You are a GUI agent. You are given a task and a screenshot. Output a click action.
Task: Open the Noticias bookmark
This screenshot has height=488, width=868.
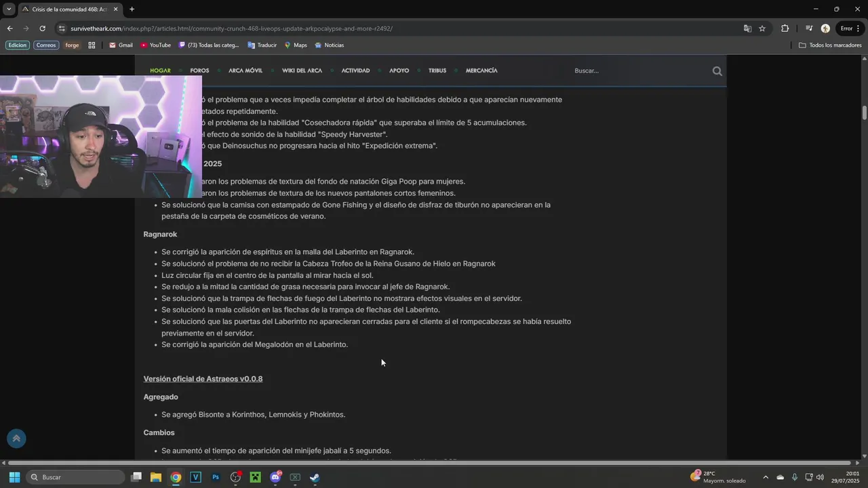pos(330,45)
